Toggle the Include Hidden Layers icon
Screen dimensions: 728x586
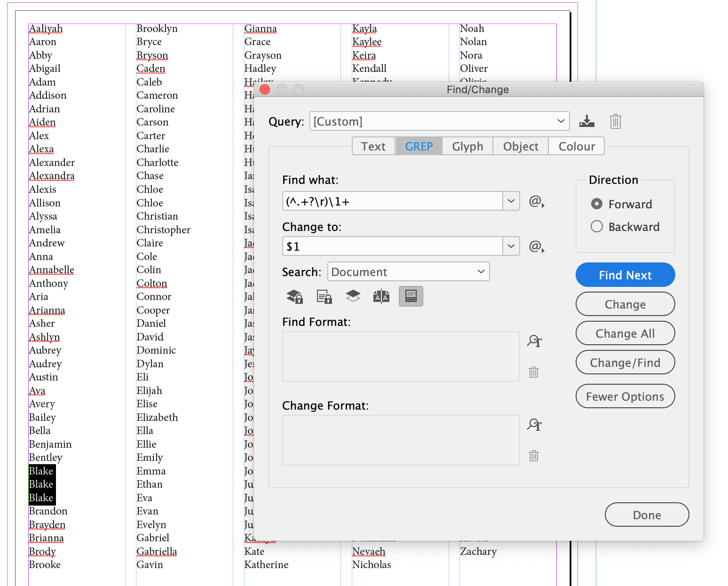[x=353, y=296]
